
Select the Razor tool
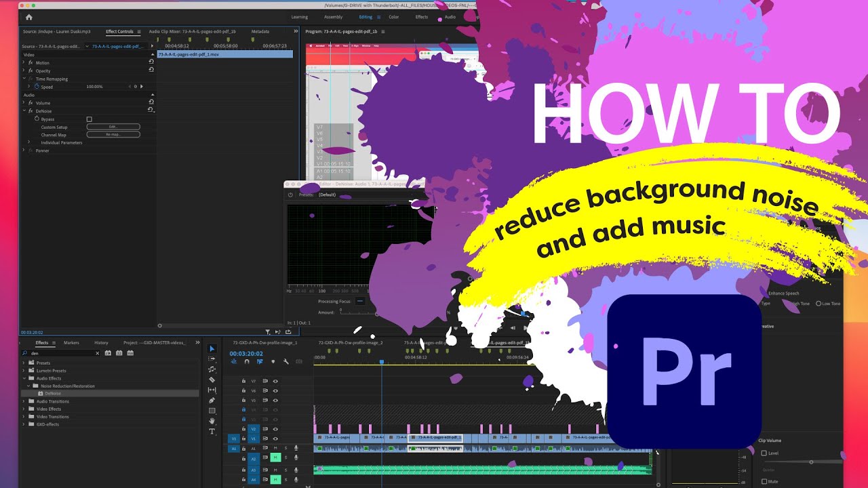[x=212, y=380]
